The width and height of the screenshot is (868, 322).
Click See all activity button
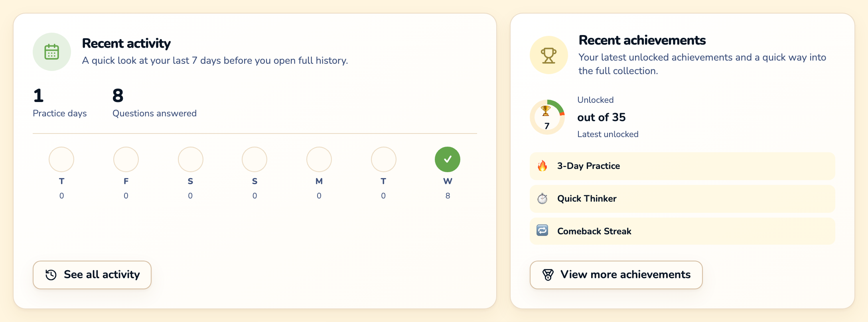point(92,275)
